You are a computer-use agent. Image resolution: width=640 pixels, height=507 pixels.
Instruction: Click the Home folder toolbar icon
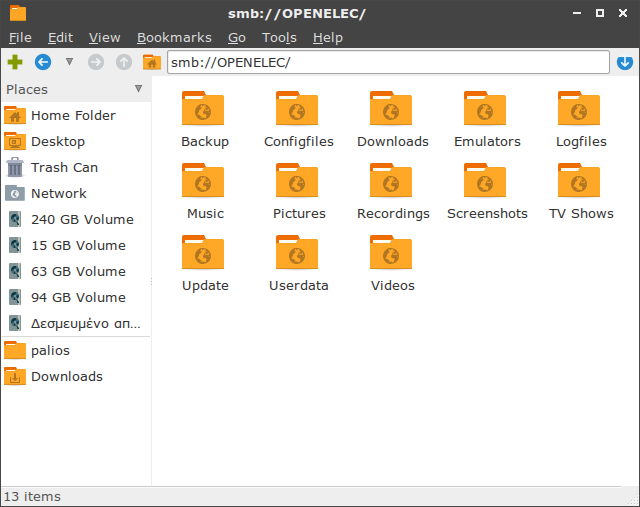(152, 62)
